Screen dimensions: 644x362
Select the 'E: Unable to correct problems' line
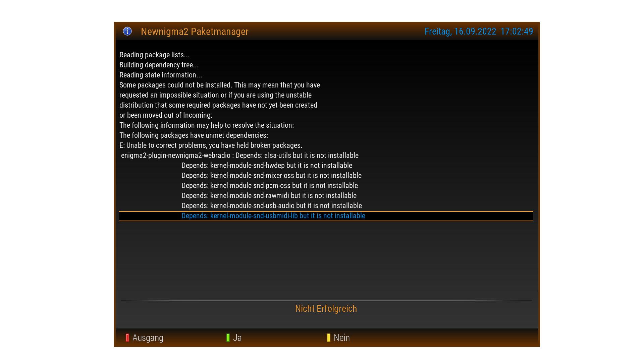[326, 145]
